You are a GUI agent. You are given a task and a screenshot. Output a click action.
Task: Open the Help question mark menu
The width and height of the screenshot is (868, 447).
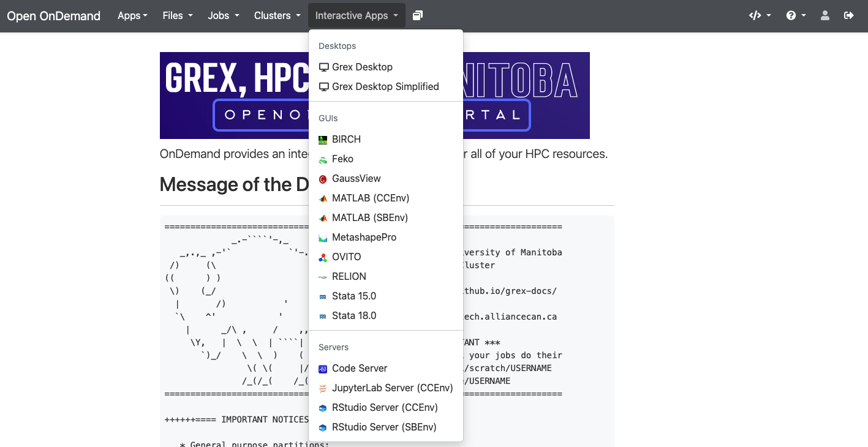point(796,15)
